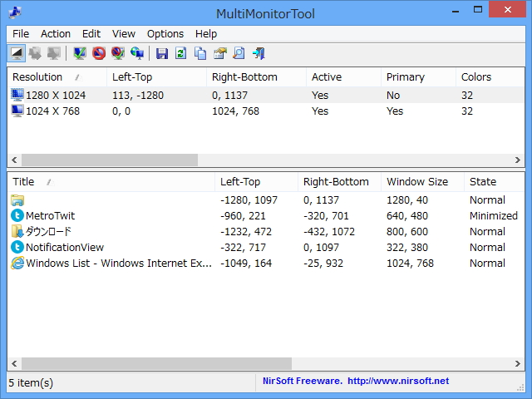Sort windows by the Title column header
Image resolution: width=532 pixels, height=399 pixels.
(111, 182)
